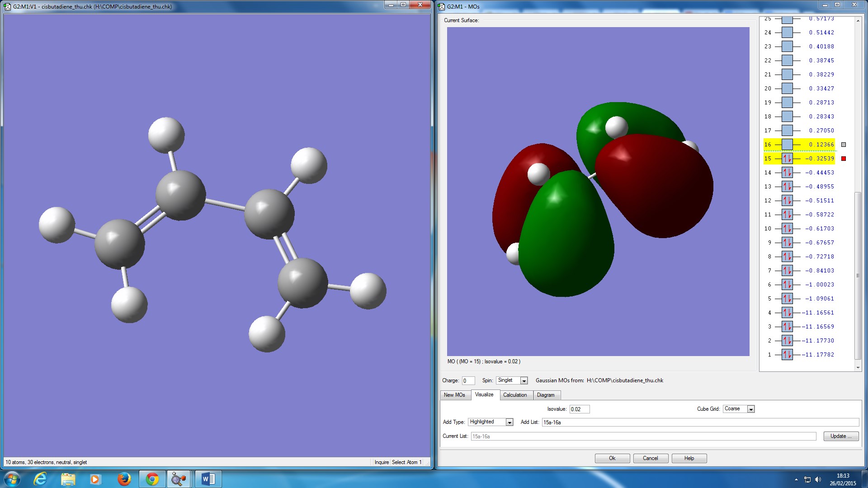This screenshot has height=488, width=868.
Task: Open the Add Type Highlighted dropdown
Action: click(x=509, y=422)
